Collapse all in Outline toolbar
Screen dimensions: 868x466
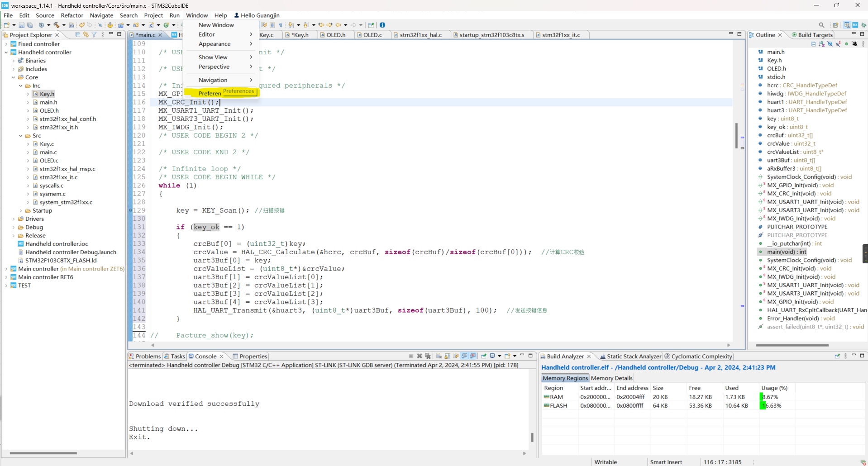coord(814,44)
